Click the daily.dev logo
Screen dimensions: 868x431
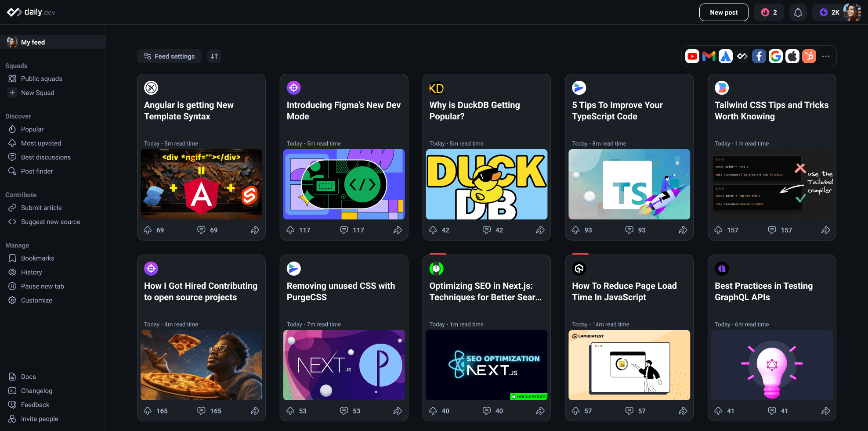(x=30, y=12)
